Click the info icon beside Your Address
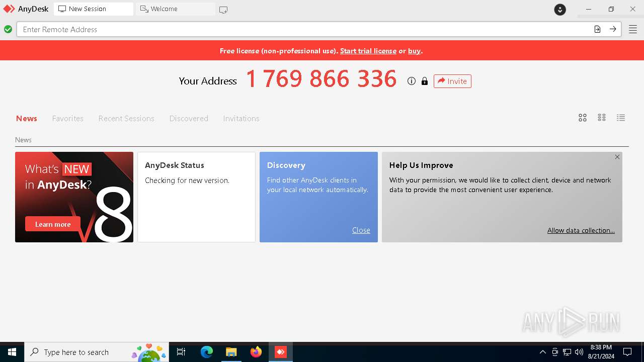 point(412,81)
